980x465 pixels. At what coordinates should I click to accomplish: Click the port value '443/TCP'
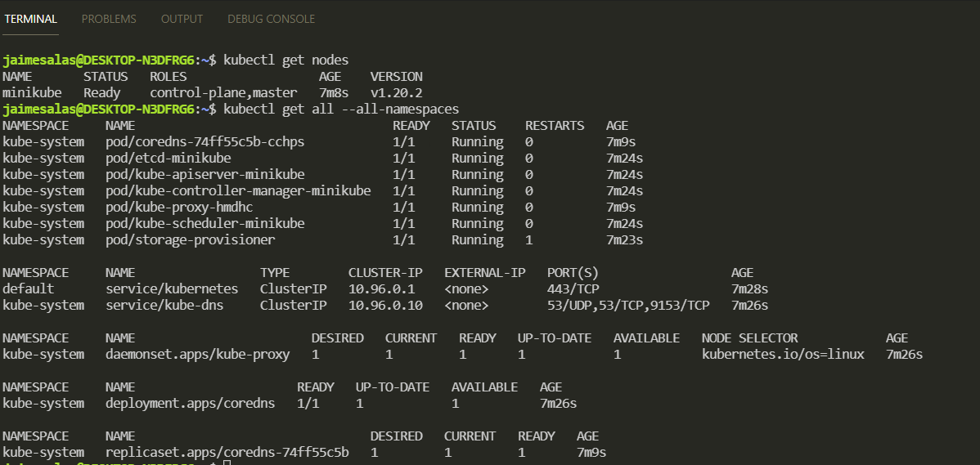coord(573,289)
